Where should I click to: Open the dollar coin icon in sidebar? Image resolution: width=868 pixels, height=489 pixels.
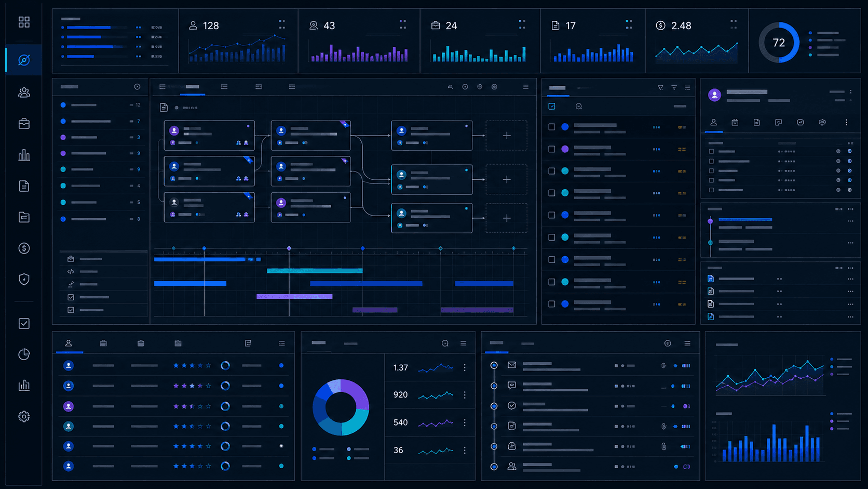[x=24, y=248]
